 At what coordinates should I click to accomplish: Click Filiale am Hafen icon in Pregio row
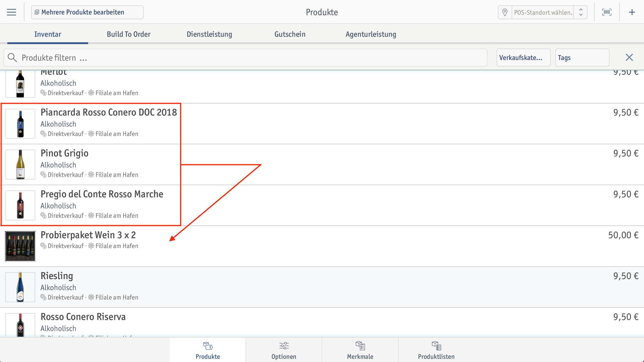91,215
